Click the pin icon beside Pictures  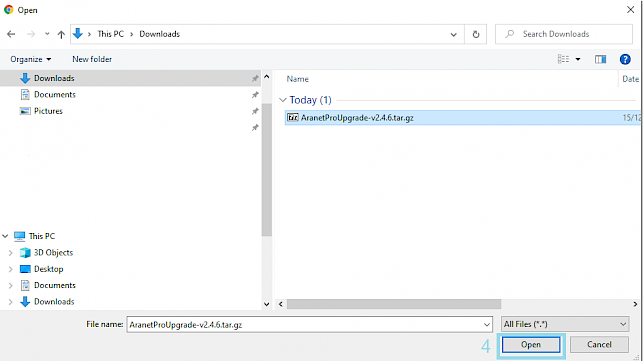point(255,111)
